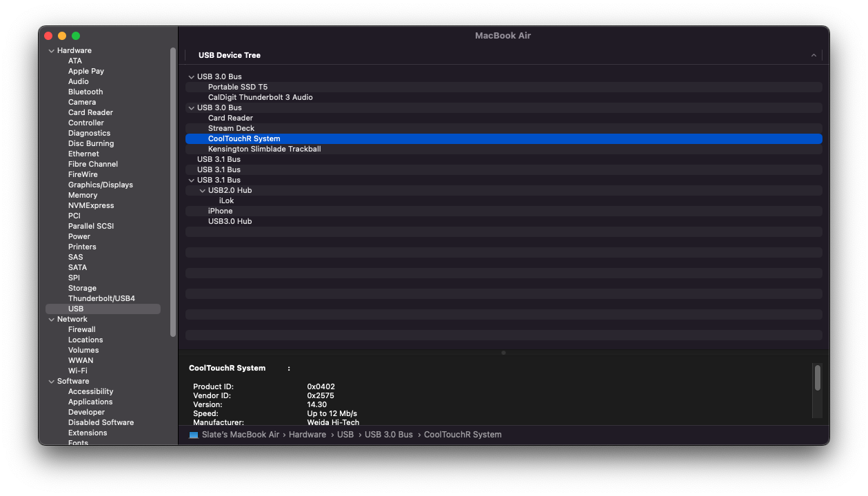This screenshot has height=496, width=868.
Task: Open Parallel SCSI section
Action: click(91, 226)
